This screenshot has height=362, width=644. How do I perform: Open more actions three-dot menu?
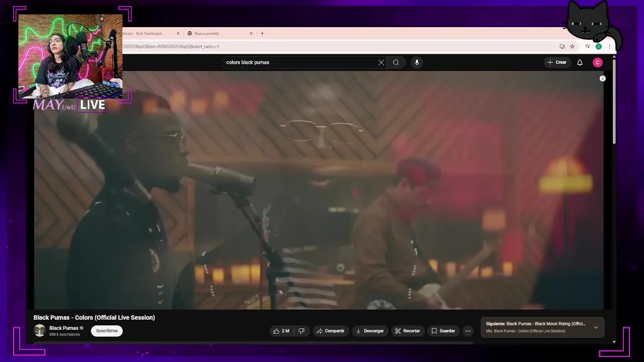tap(468, 331)
